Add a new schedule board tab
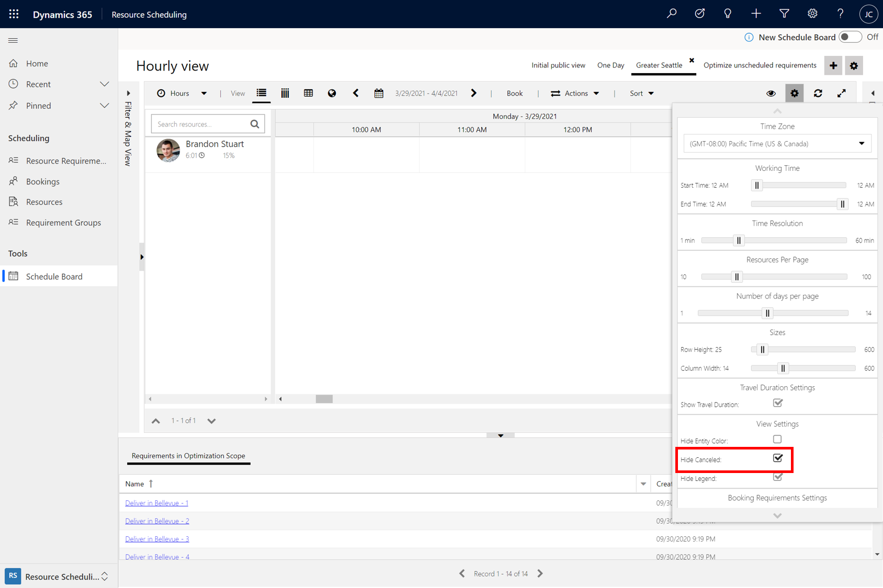The height and width of the screenshot is (588, 883). (833, 66)
